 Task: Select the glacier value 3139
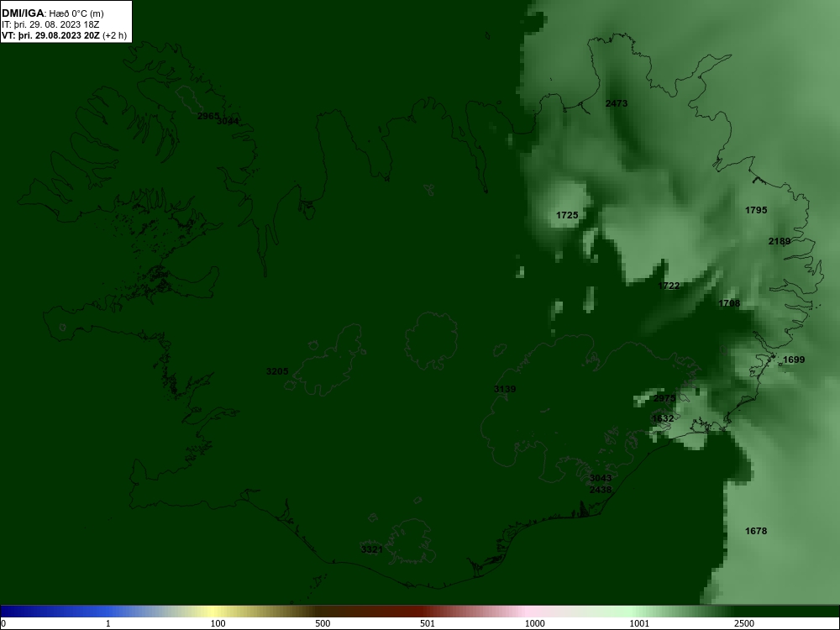click(x=505, y=389)
